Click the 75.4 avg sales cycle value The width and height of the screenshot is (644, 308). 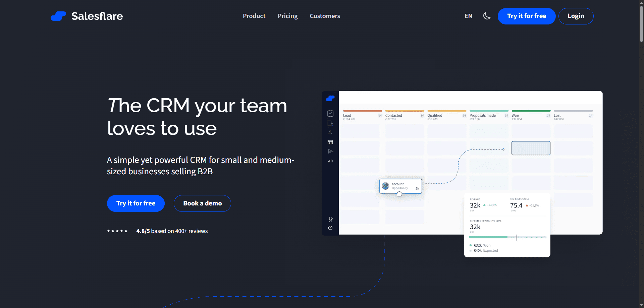click(x=516, y=205)
